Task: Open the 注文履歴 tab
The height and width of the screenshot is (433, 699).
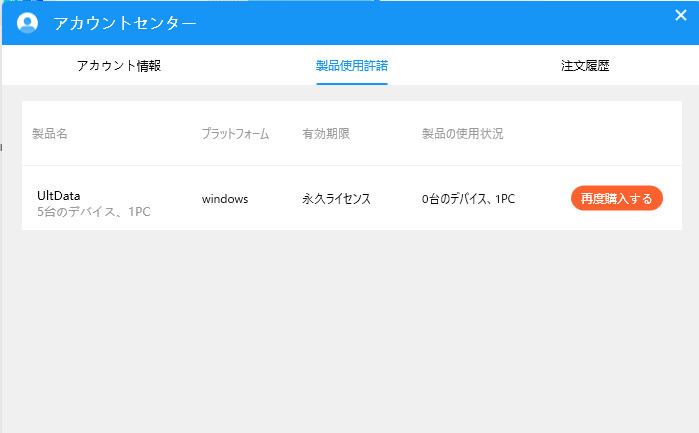Action: point(585,66)
